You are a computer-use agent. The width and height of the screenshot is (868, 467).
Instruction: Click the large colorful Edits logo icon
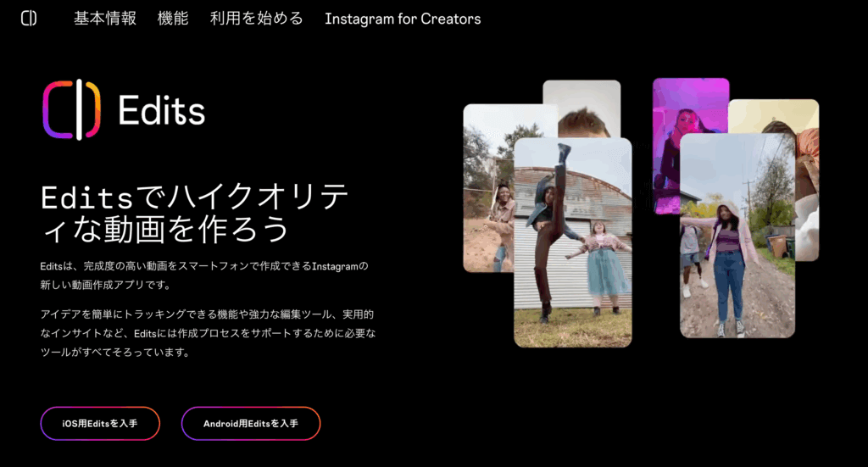(71, 109)
